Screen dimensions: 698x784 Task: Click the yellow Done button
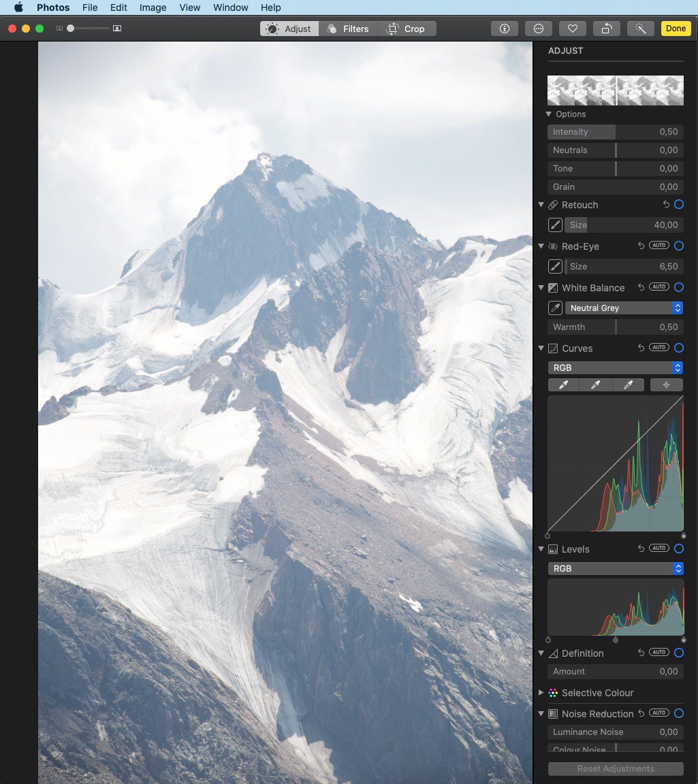point(676,29)
